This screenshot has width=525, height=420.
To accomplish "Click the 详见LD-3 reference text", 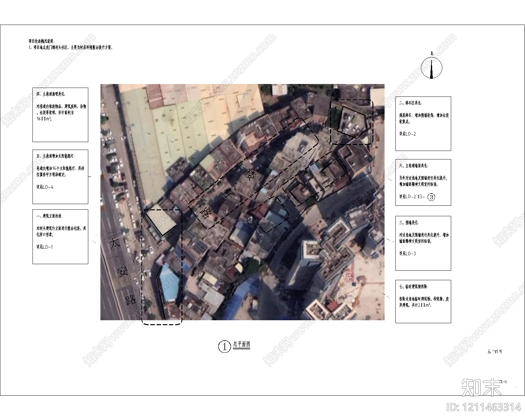I will [408, 254].
